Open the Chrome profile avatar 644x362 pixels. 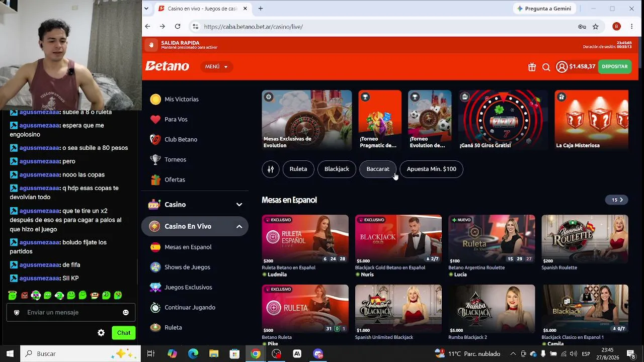point(616,27)
